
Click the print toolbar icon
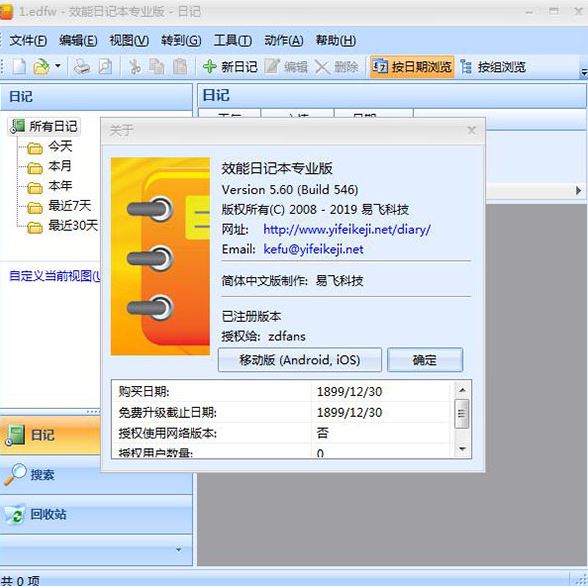point(82,67)
